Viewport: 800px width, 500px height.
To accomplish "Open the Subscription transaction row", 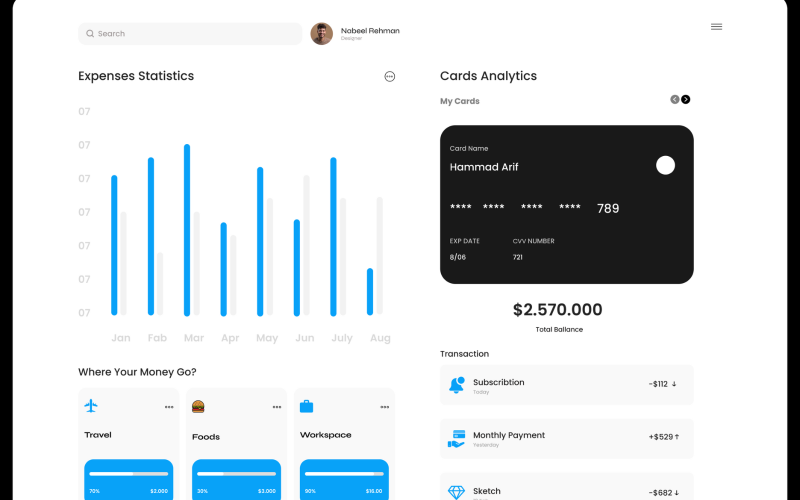I will pyautogui.click(x=566, y=385).
